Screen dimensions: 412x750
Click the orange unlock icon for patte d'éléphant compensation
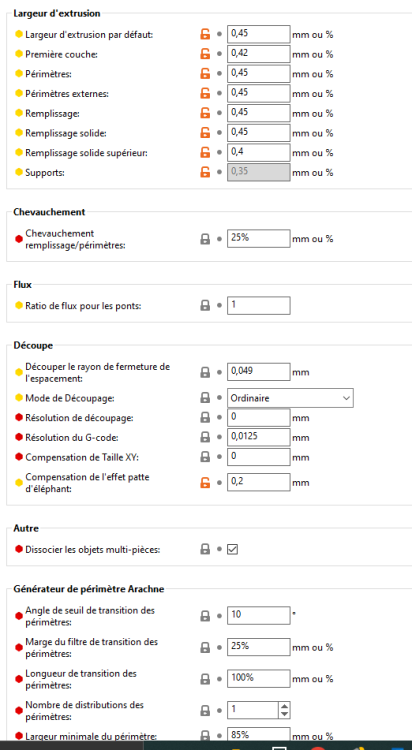pos(205,483)
